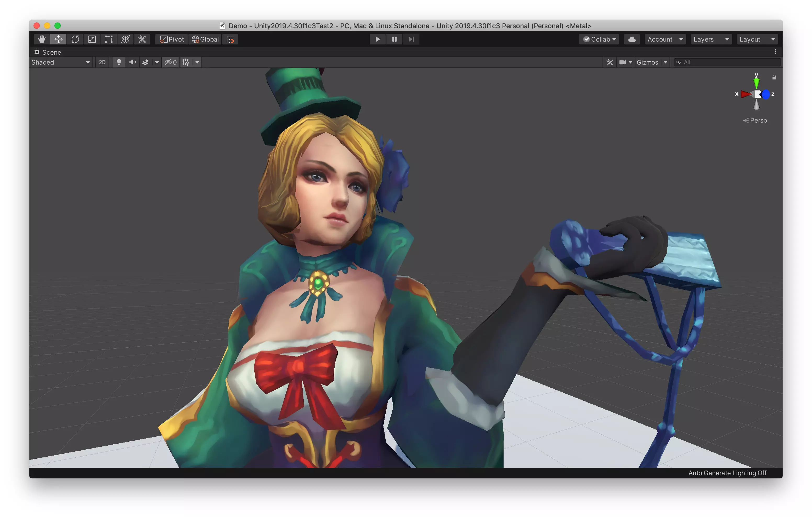
Task: Start Play mode
Action: pos(377,39)
